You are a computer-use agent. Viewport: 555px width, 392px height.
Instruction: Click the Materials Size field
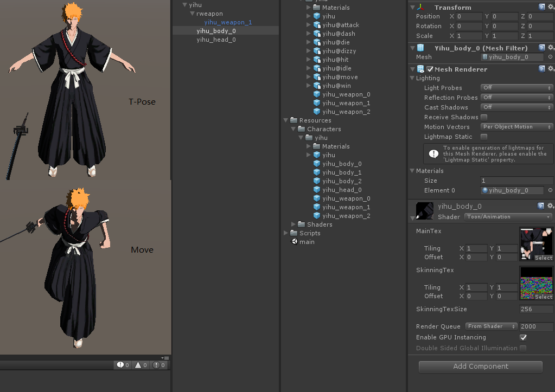516,181
